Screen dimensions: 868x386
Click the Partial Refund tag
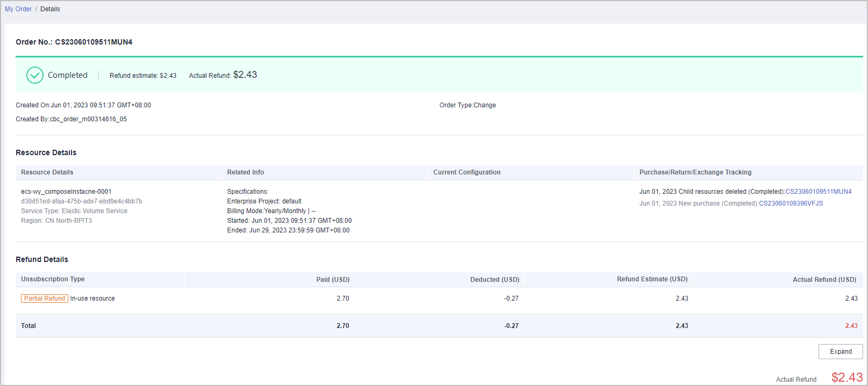(x=45, y=298)
